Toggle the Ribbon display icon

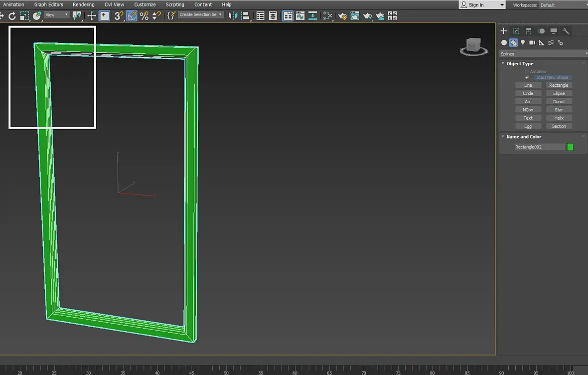[288, 16]
